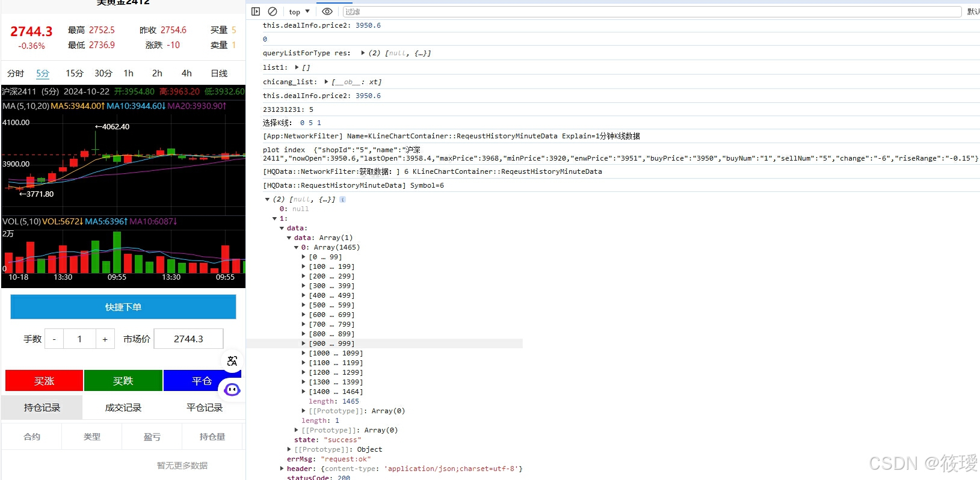The width and height of the screenshot is (980, 480).
Task: Switch to the 30分 period tab
Action: (103, 73)
